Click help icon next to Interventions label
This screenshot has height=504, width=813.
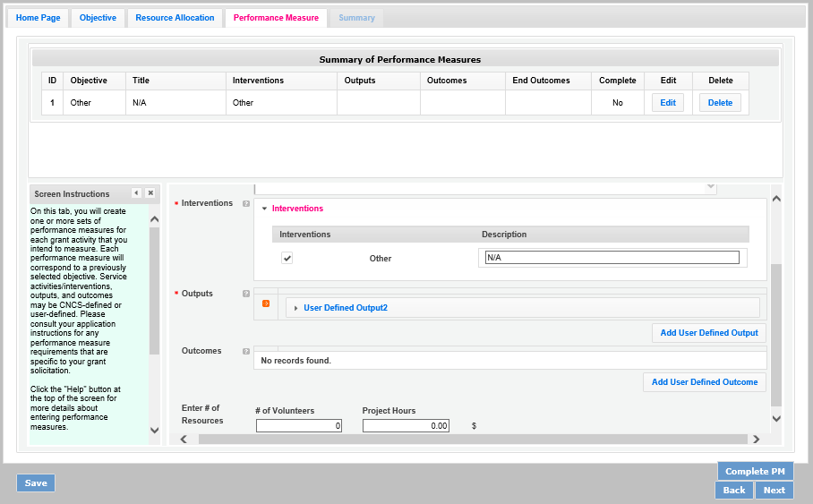246,204
